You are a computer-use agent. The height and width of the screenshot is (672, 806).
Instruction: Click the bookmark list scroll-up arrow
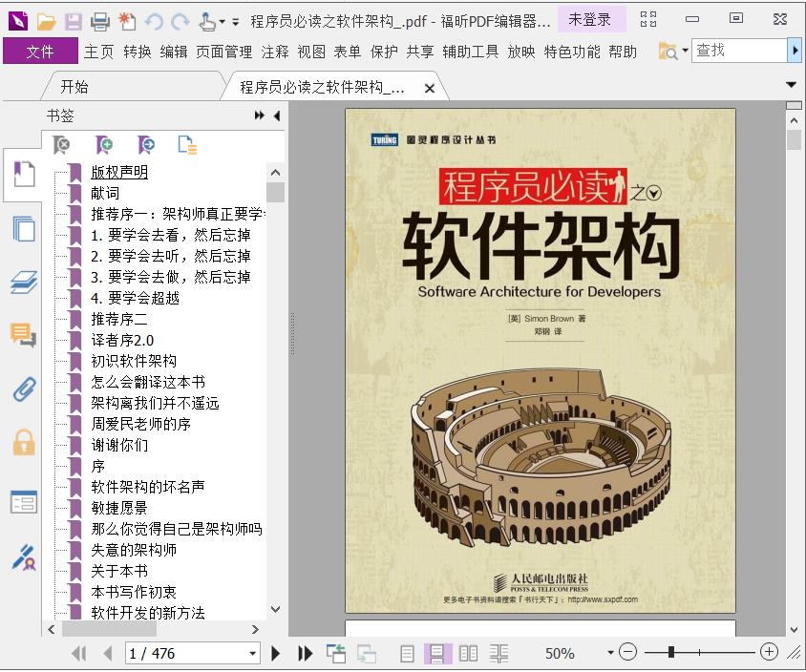276,173
